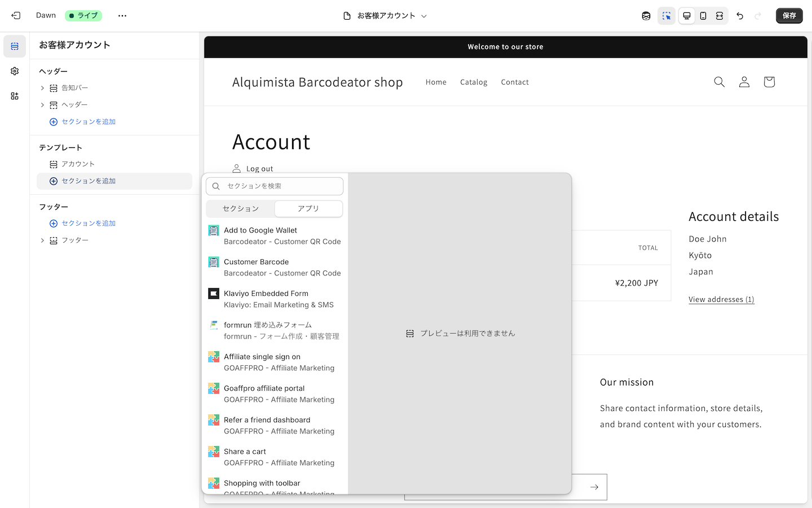Click the exit editor icon
Screen dimensions: 812x508
(x=16, y=16)
